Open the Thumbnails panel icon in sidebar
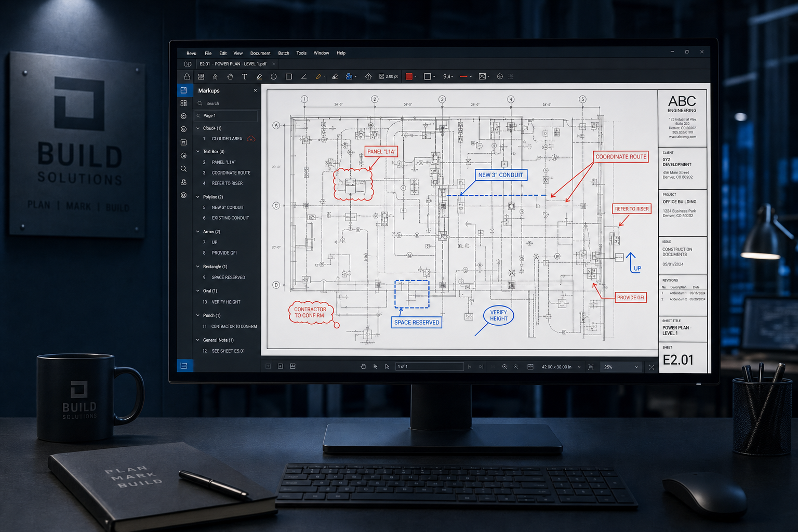 183,103
